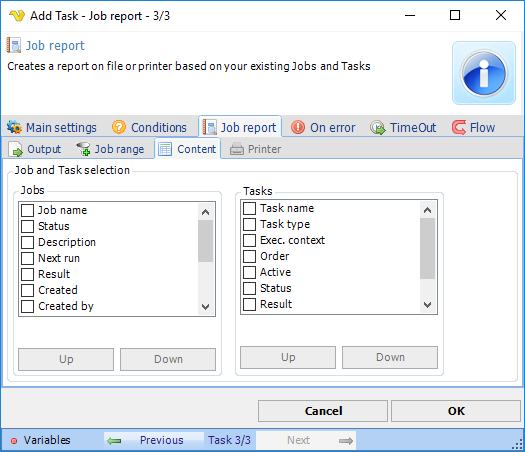Check the Tasks Status checkbox
Screen dimensions: 525x452
[249, 288]
